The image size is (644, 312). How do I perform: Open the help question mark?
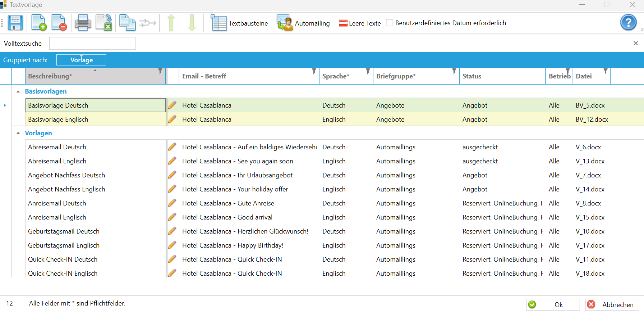point(628,23)
